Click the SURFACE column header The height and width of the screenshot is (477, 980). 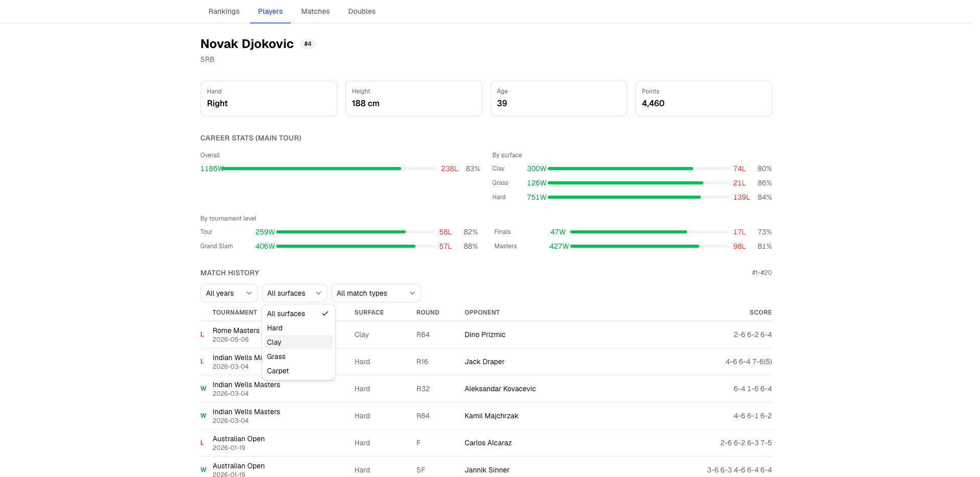pyautogui.click(x=369, y=313)
